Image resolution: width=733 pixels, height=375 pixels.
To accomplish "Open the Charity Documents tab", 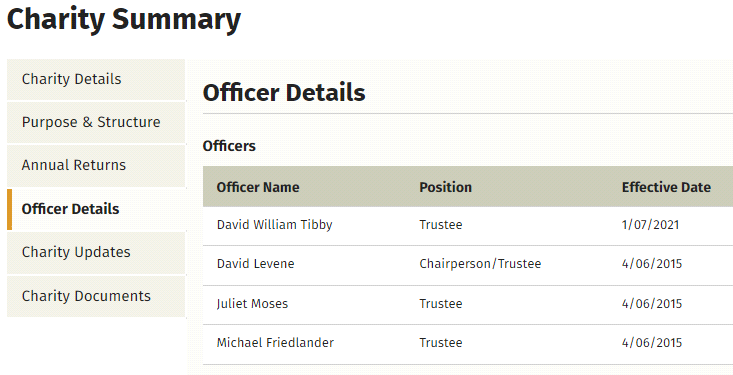I will point(96,296).
